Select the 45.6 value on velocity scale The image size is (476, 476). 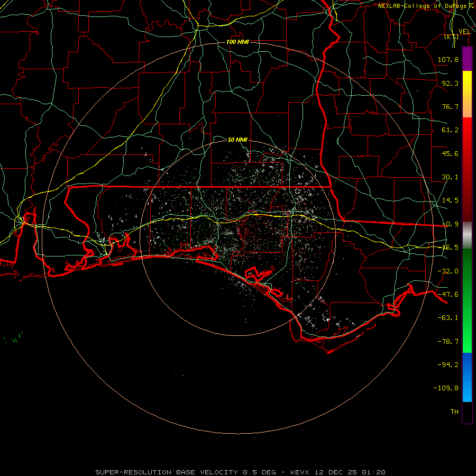tap(450, 153)
